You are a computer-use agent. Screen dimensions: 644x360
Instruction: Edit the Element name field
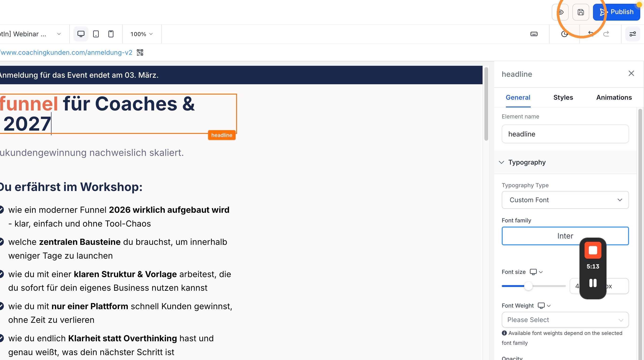565,134
